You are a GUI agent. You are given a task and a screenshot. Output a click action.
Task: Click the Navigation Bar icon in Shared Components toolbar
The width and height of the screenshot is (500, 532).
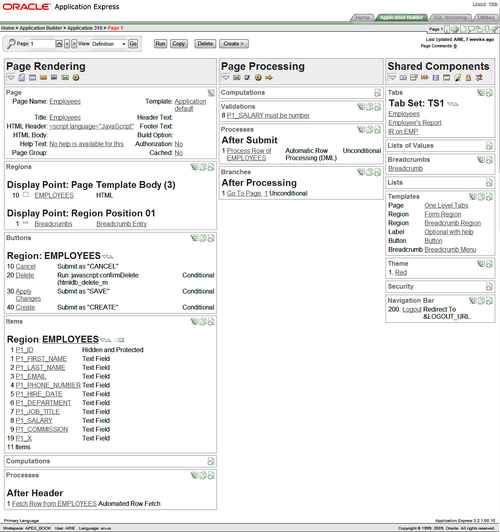click(x=479, y=78)
